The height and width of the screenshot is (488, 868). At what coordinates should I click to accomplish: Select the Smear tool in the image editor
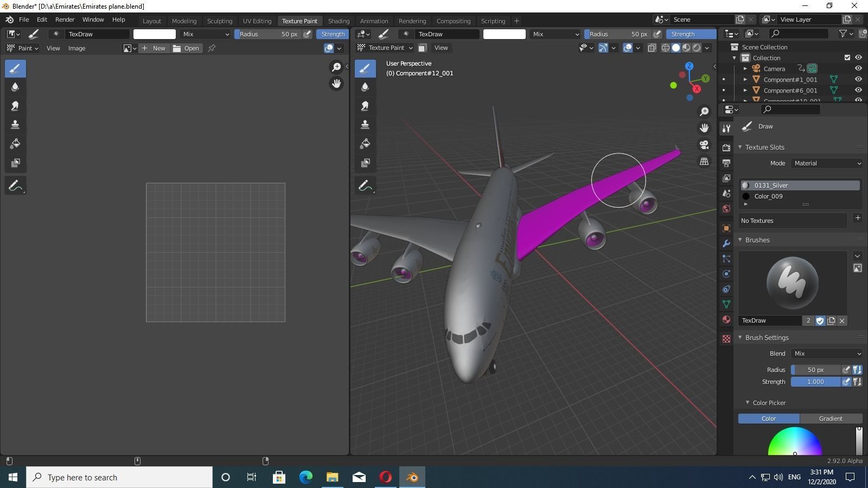click(x=15, y=106)
